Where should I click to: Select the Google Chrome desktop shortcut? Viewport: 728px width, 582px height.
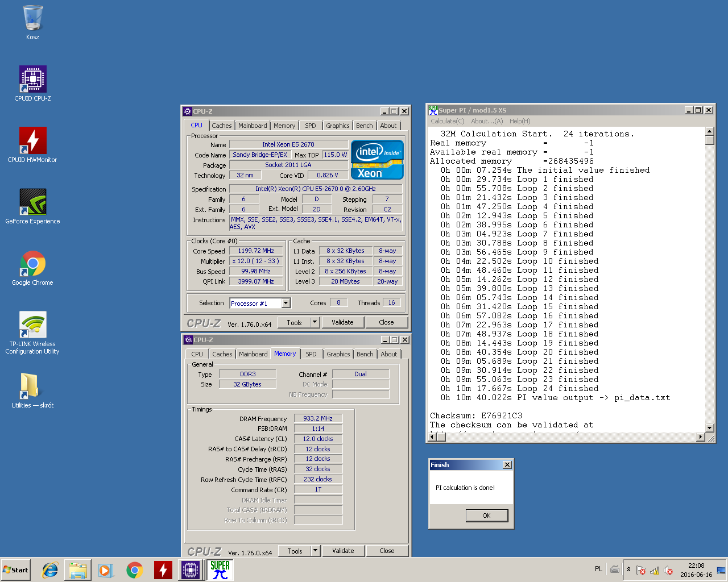pos(32,268)
